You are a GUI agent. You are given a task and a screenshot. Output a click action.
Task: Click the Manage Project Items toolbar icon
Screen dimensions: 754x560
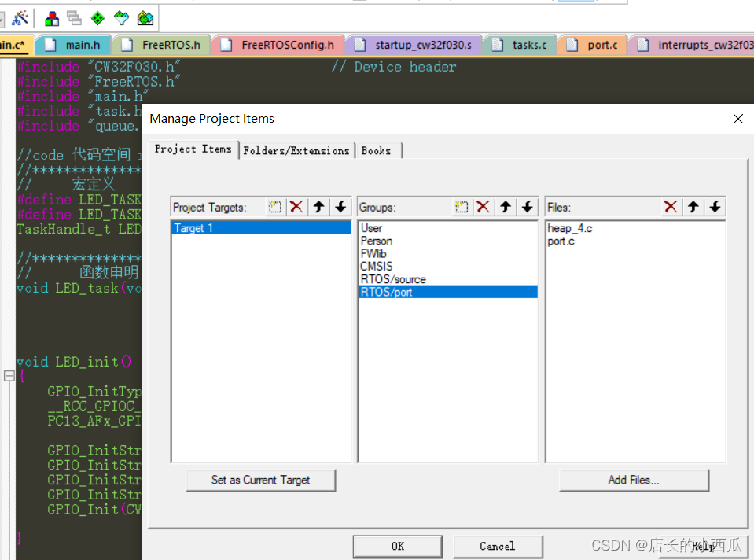tap(52, 17)
